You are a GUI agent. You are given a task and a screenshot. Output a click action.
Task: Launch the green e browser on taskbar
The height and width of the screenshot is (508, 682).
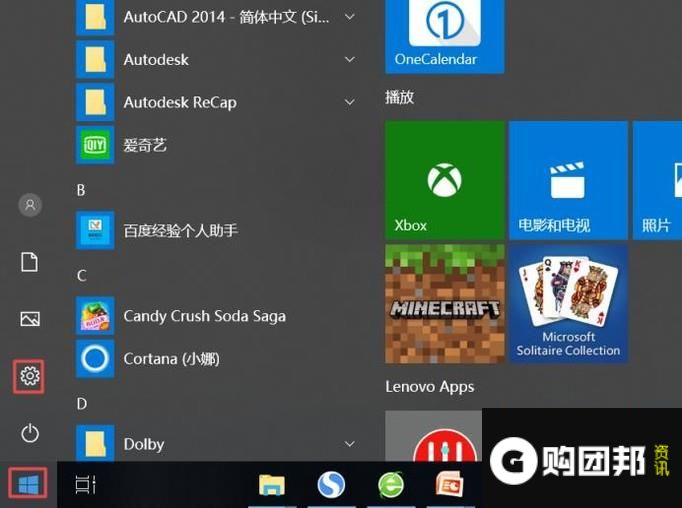click(x=391, y=485)
